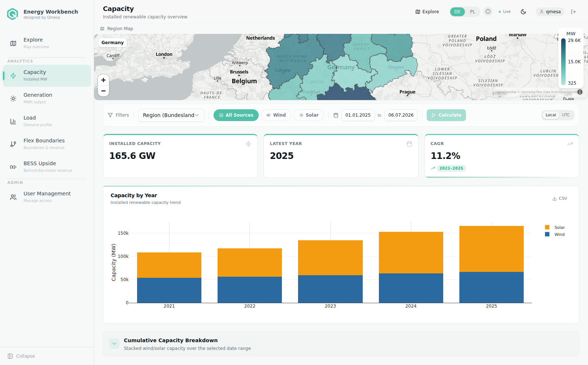Screen dimensions: 588x365
Task: Click the logout icon
Action: tap(573, 12)
